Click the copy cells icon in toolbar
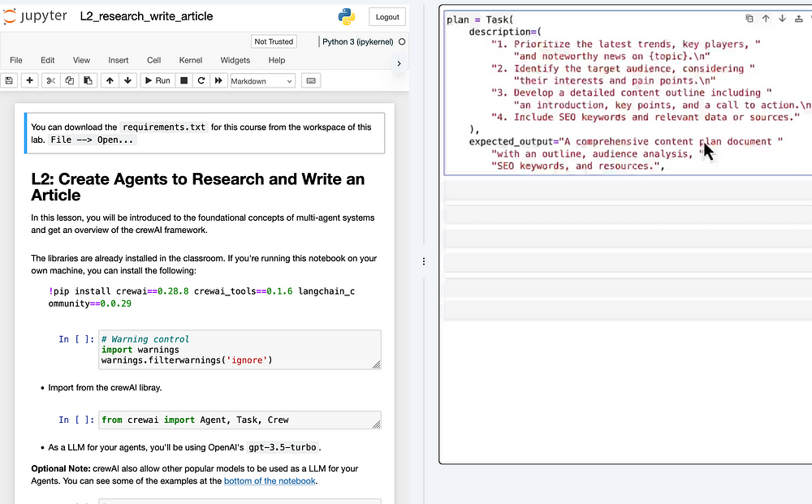812x504 pixels. point(69,80)
